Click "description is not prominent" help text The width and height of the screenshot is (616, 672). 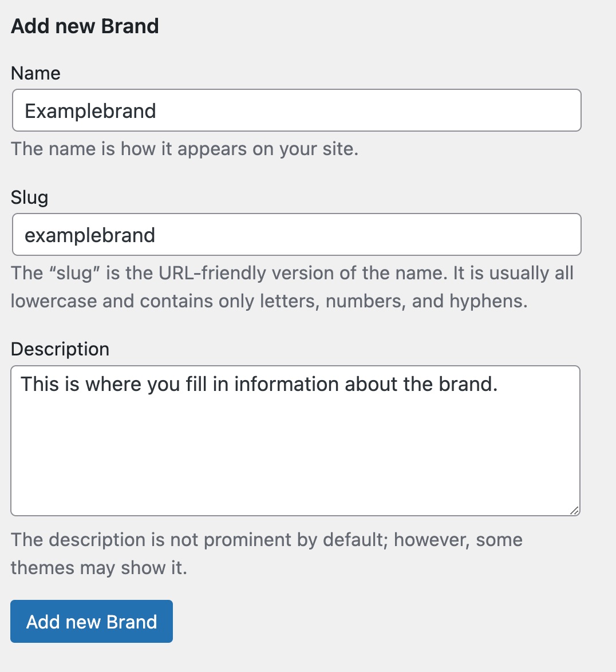(266, 540)
